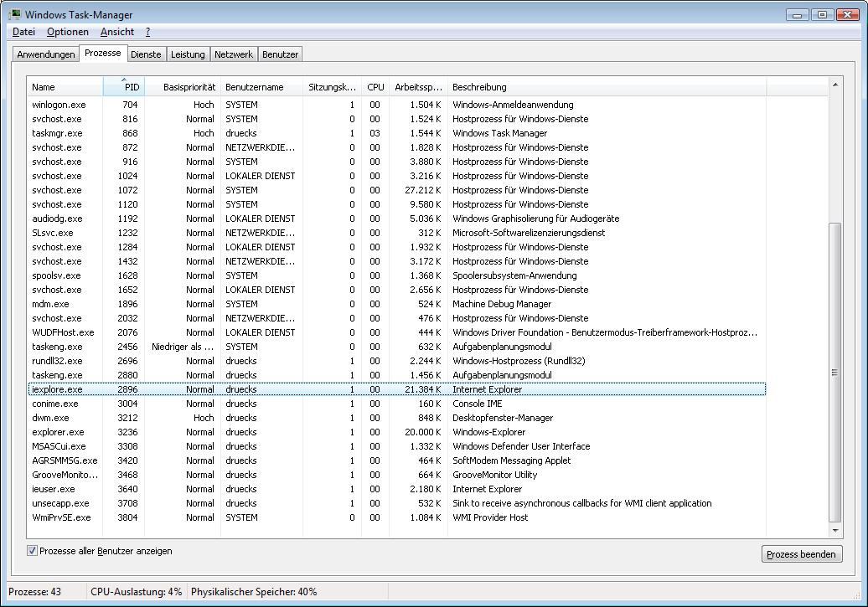
Task: Click the Machine Debug Manager description
Action: coord(502,304)
